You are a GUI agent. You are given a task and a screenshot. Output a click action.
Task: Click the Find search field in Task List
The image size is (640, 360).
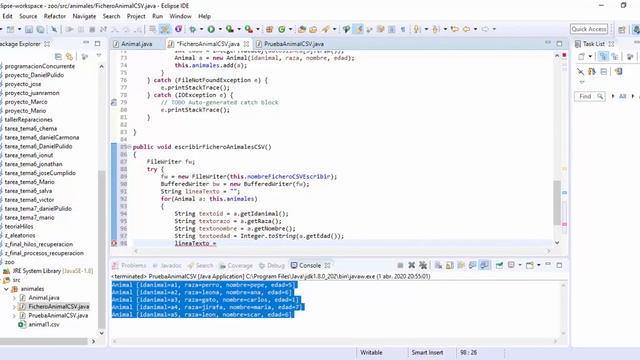click(589, 96)
